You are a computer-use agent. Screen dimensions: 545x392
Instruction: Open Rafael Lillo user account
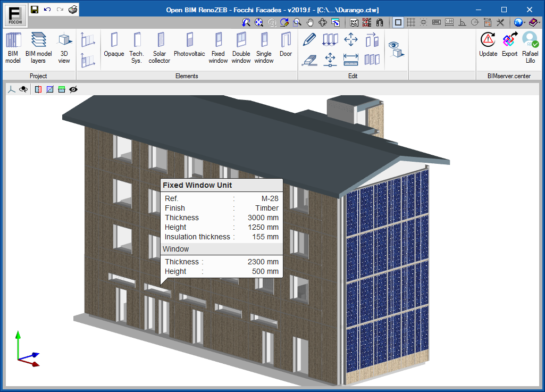[531, 48]
